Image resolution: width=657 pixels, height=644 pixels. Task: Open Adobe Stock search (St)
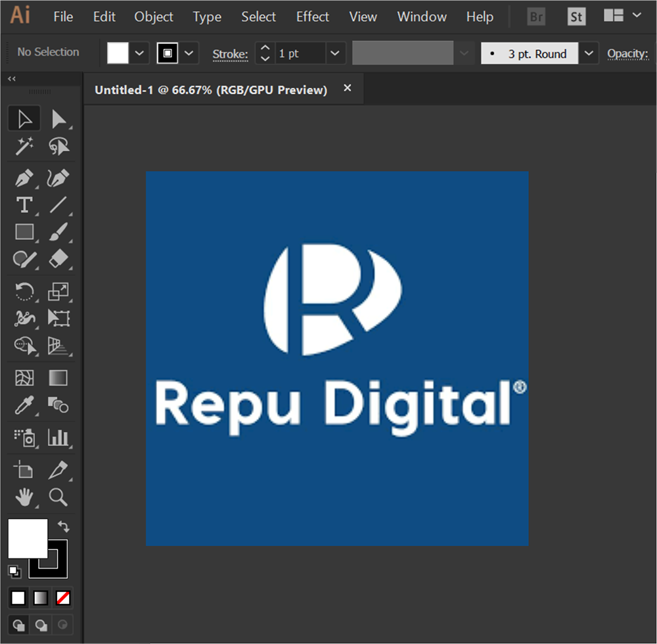tap(577, 17)
